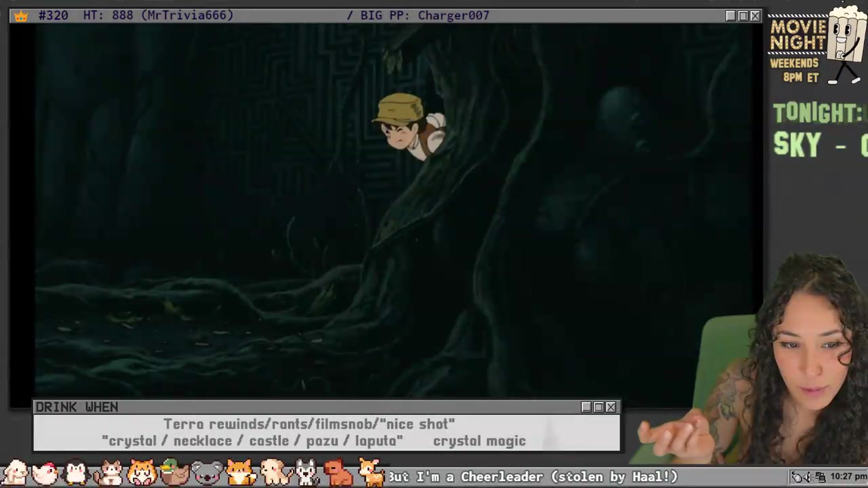Click the 'WEEKENDS 8PM ET' text
Screen dimensions: 868x488
tap(795, 70)
